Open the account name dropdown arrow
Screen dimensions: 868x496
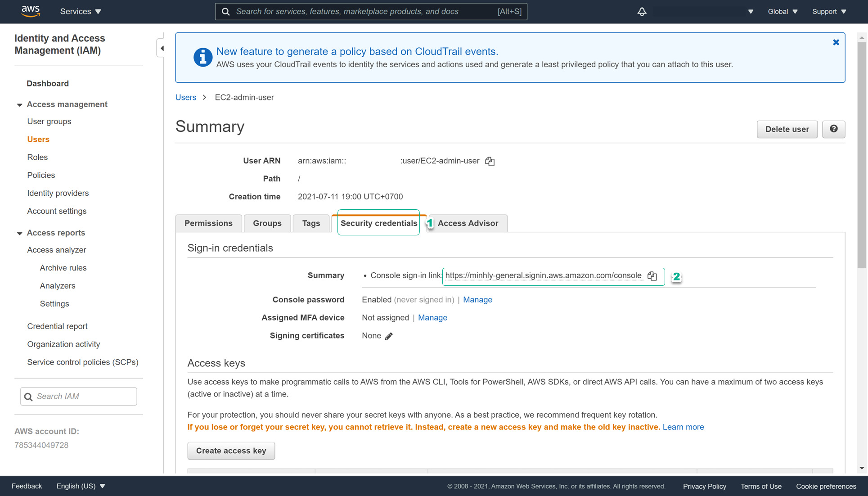[751, 12]
